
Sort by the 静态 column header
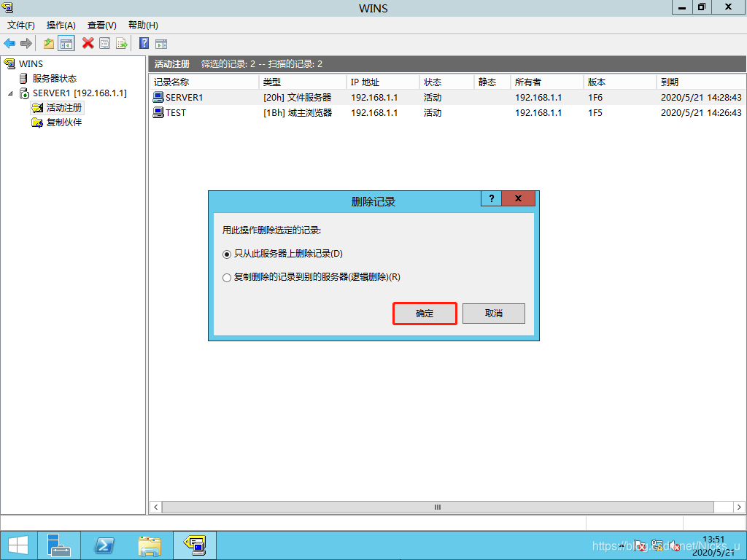point(492,82)
